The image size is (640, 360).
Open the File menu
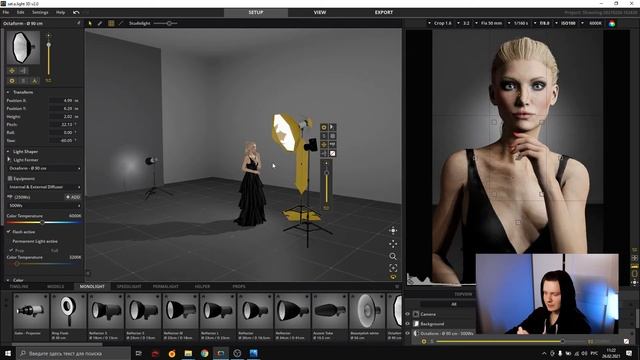pyautogui.click(x=6, y=13)
